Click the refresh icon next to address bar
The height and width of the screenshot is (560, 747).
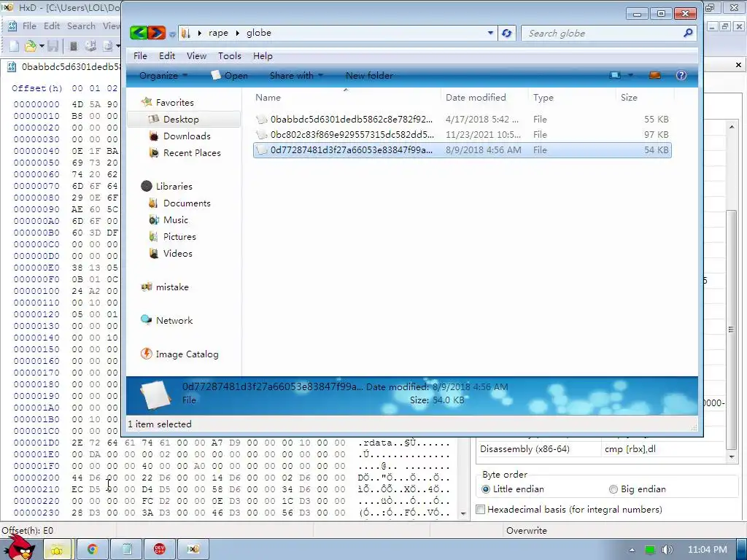pos(507,33)
